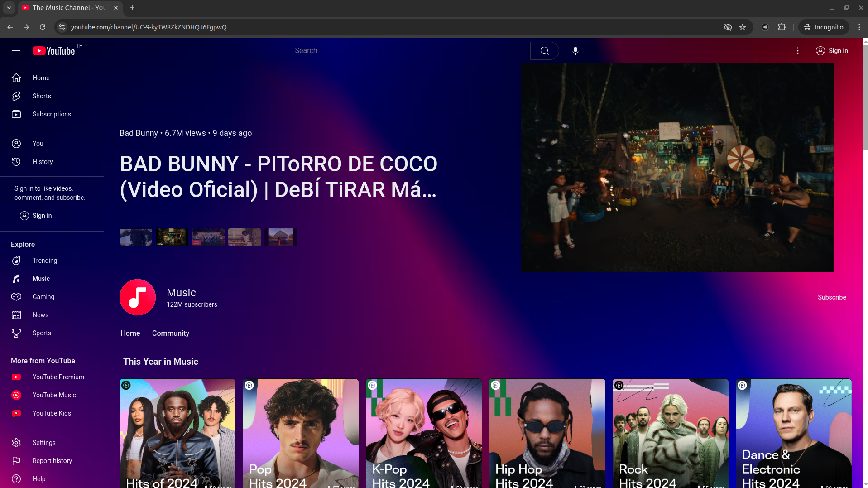This screenshot has width=868, height=488.
Task: Switch to the Community tab
Action: (x=170, y=333)
